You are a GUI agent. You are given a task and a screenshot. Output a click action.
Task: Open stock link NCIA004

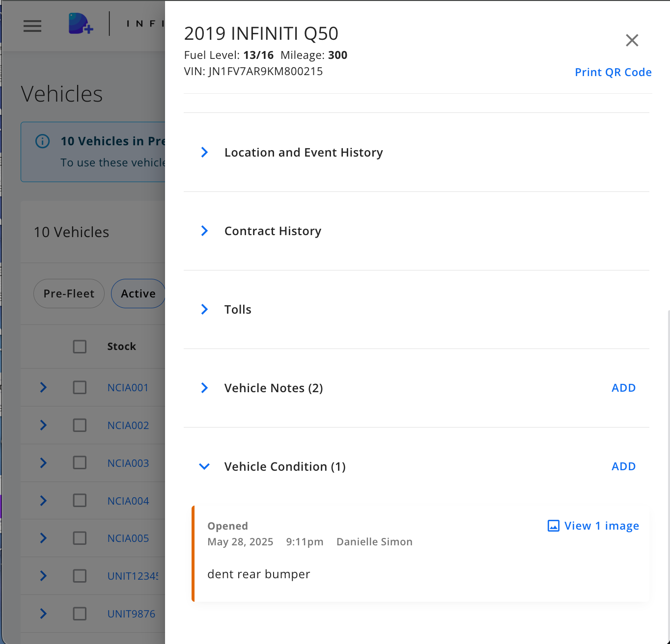pyautogui.click(x=128, y=501)
